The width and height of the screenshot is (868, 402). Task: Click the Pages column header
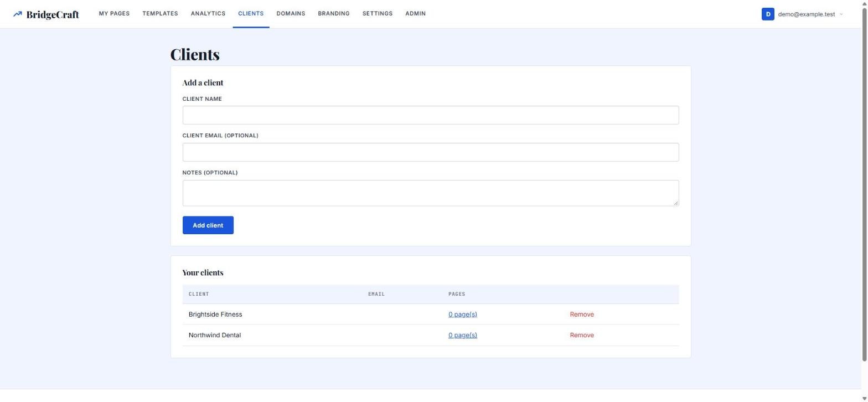coord(457,294)
